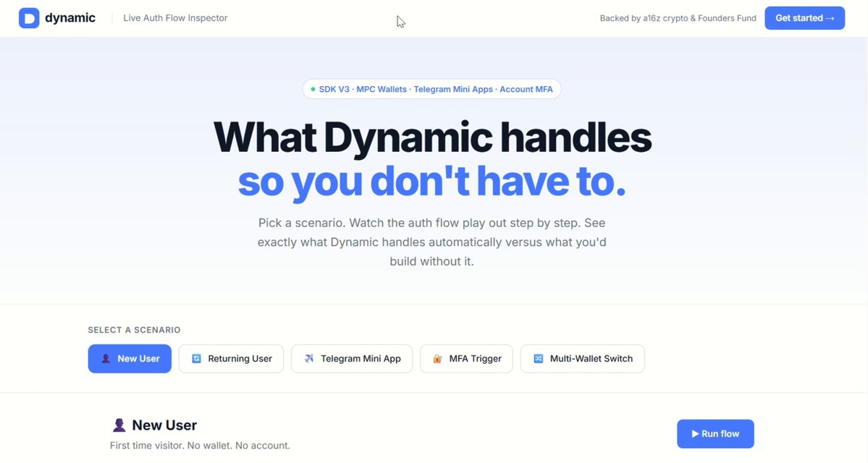Click the SDK V3 feature badge
The height and width of the screenshot is (463, 868).
click(x=431, y=89)
